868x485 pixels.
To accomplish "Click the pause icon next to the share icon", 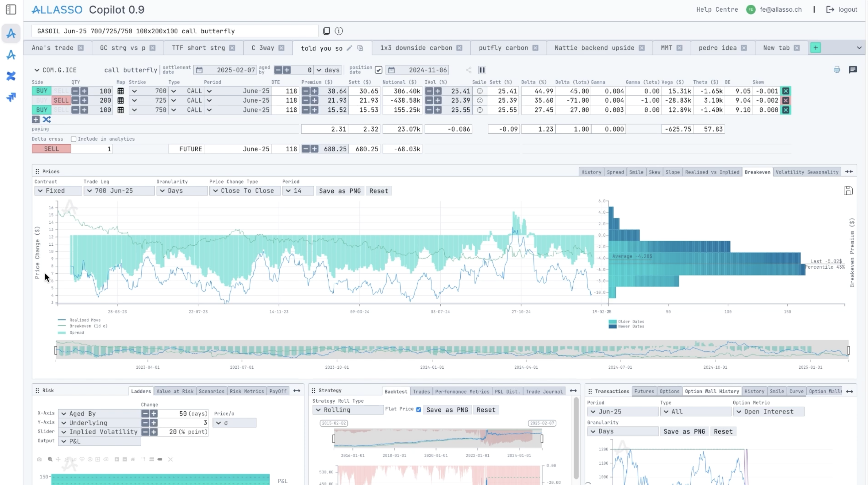I will point(482,70).
